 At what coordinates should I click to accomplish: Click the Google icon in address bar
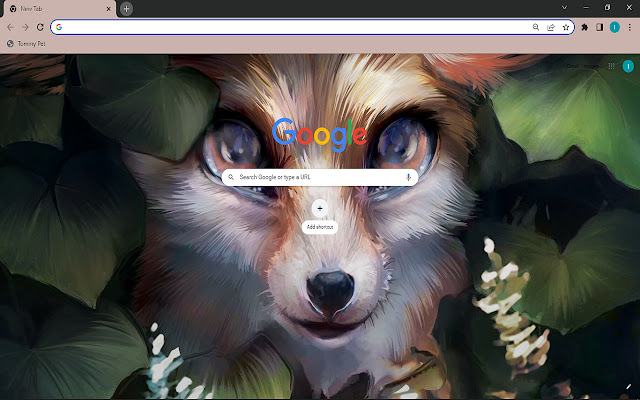click(59, 27)
